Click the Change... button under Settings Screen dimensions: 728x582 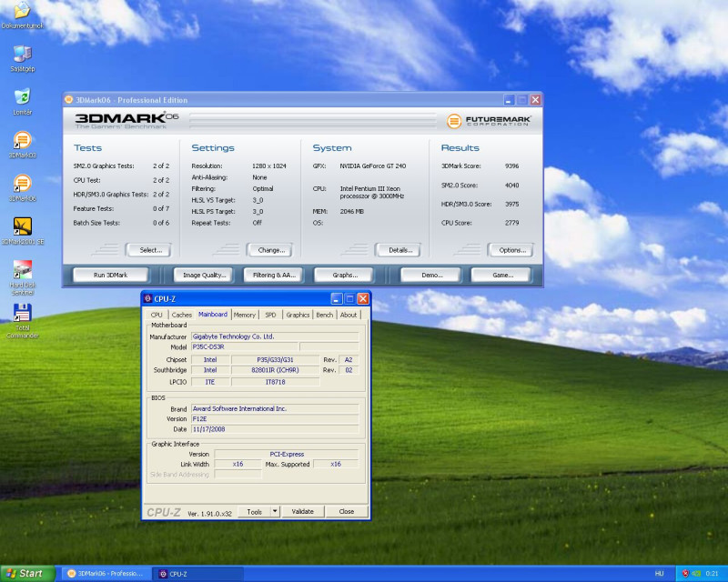click(269, 250)
